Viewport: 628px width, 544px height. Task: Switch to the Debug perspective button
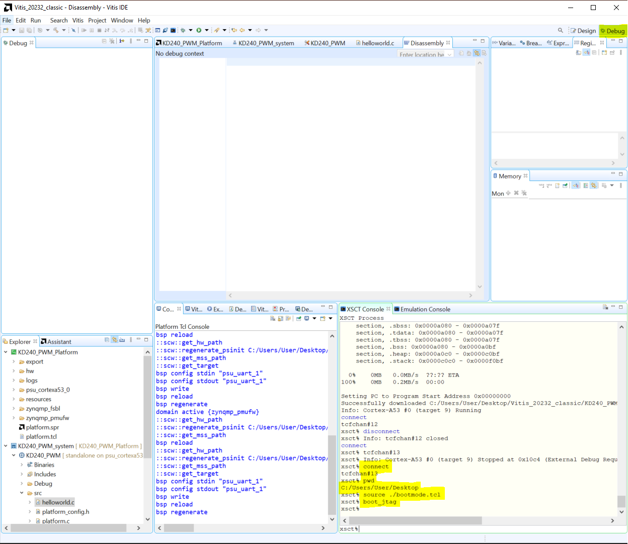tap(612, 30)
